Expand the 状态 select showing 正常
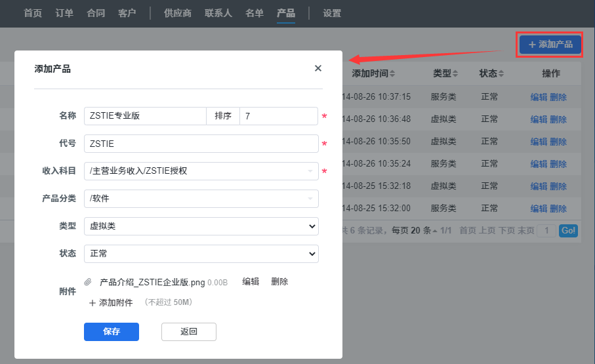Screen dimensions: 595x364 [x=201, y=254]
